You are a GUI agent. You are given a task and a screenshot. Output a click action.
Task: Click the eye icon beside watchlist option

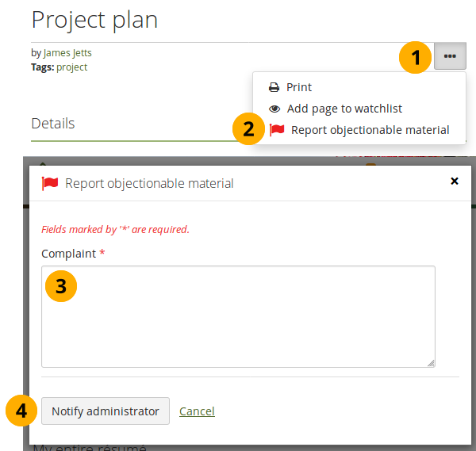coord(274,109)
